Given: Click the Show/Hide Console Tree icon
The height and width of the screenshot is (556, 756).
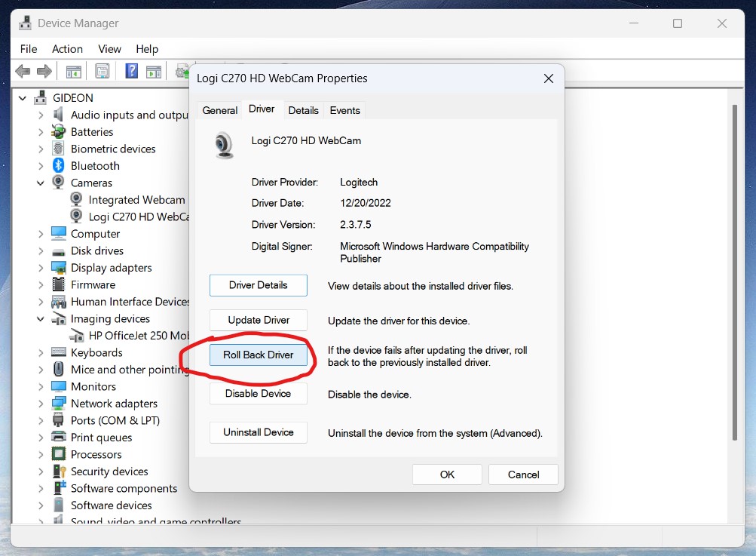Looking at the screenshot, I should click(x=73, y=72).
